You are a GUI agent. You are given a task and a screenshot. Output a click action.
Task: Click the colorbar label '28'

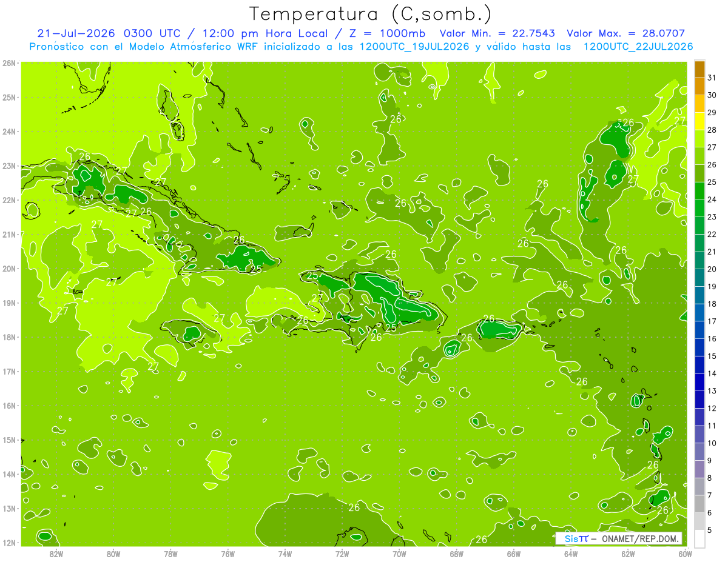(x=712, y=130)
